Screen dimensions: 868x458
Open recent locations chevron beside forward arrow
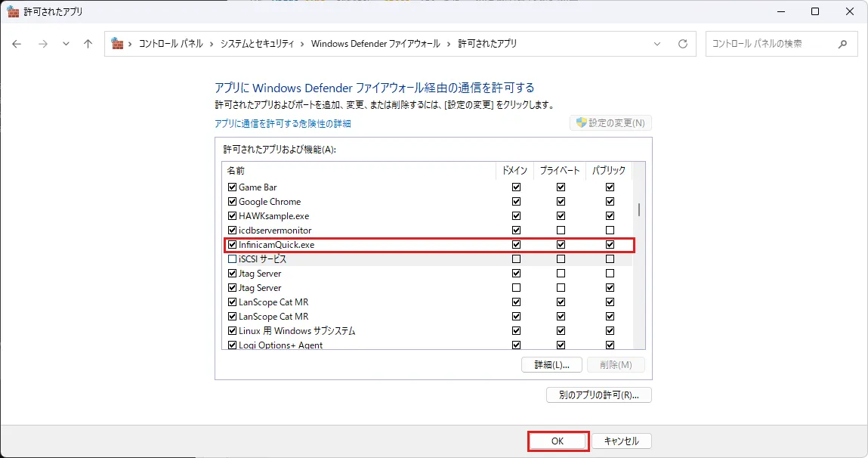tap(66, 44)
